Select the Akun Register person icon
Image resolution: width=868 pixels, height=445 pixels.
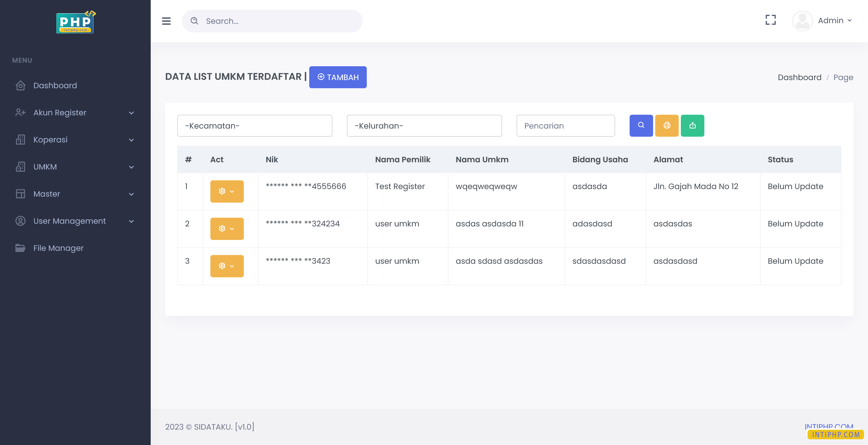click(20, 112)
